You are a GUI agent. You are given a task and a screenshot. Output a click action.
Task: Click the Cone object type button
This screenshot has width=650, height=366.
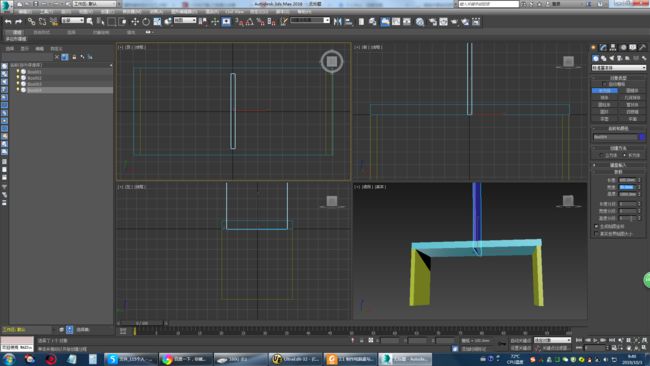coord(632,91)
